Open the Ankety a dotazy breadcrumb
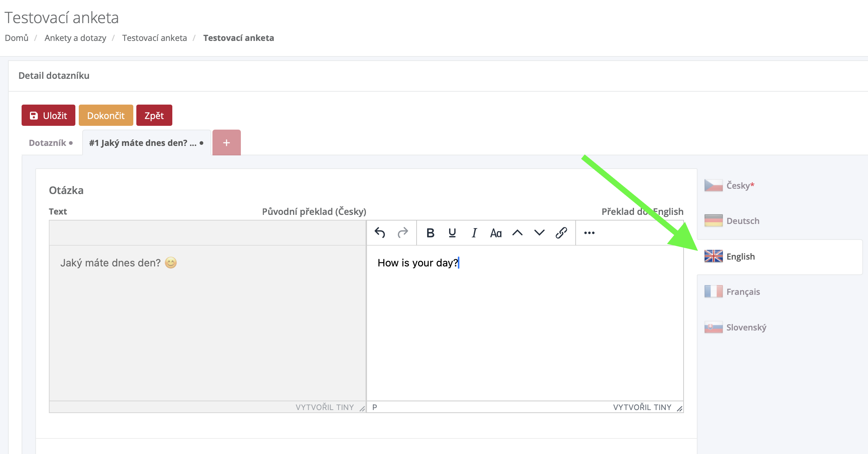Image resolution: width=868 pixels, height=454 pixels. (x=75, y=38)
